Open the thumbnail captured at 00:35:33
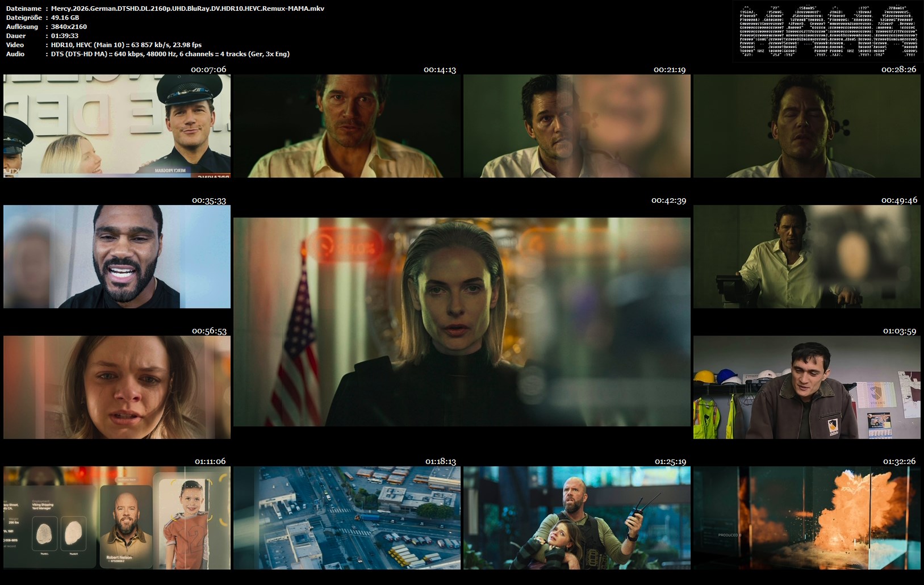Image resolution: width=924 pixels, height=585 pixels. (x=117, y=257)
